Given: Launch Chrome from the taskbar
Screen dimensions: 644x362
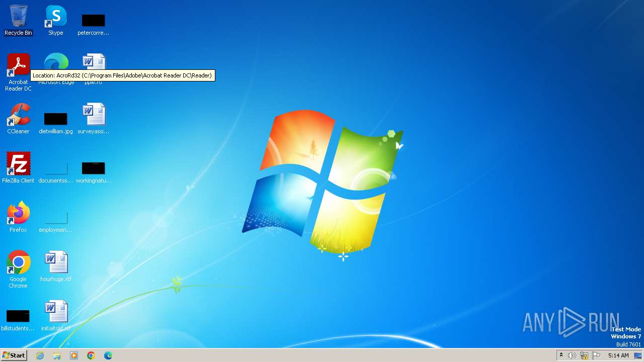Looking at the screenshot, I should point(91,355).
